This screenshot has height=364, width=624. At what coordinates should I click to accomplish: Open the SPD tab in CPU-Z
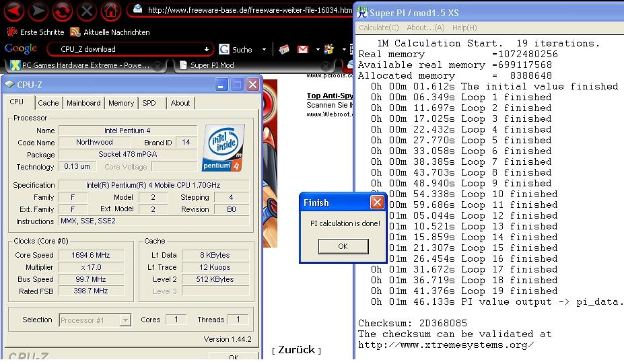point(149,103)
